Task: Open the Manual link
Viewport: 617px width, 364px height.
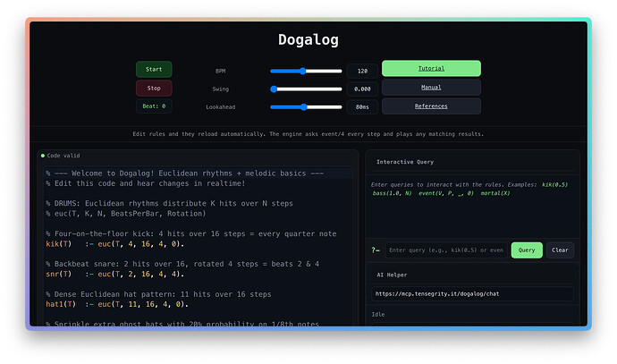Action: click(x=431, y=88)
